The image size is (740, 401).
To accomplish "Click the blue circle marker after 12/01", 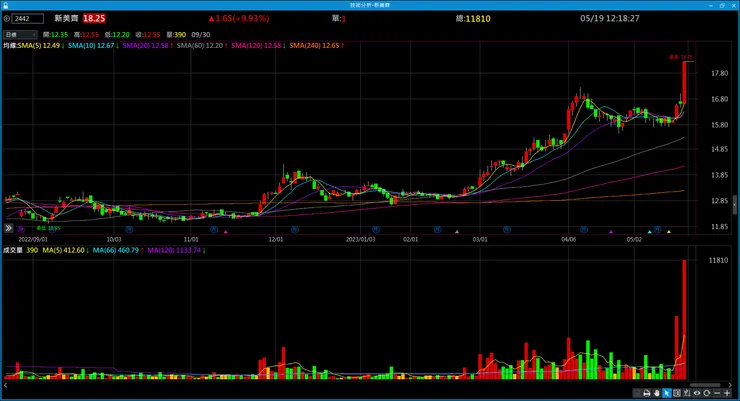I will pyautogui.click(x=294, y=230).
